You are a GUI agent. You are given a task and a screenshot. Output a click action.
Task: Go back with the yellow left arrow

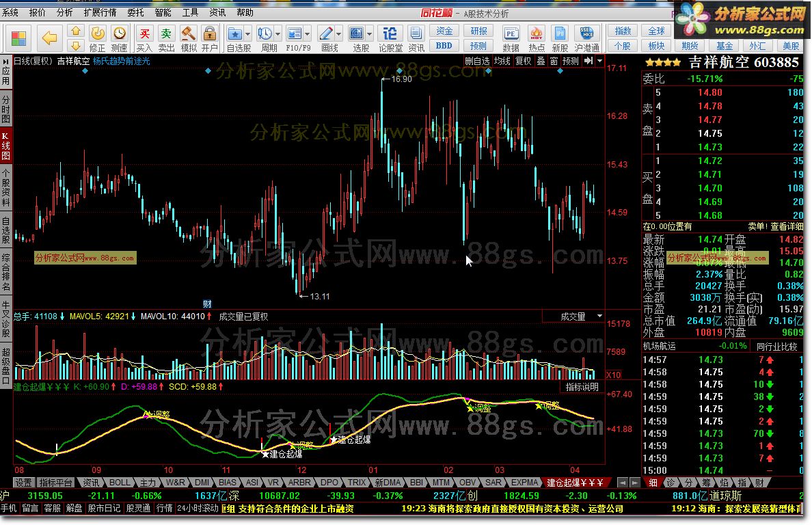click(49, 38)
